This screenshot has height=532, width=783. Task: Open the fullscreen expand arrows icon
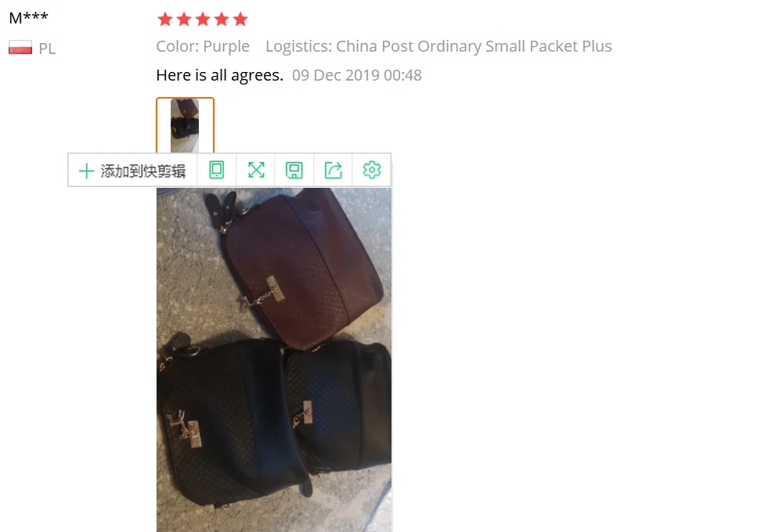coord(256,171)
